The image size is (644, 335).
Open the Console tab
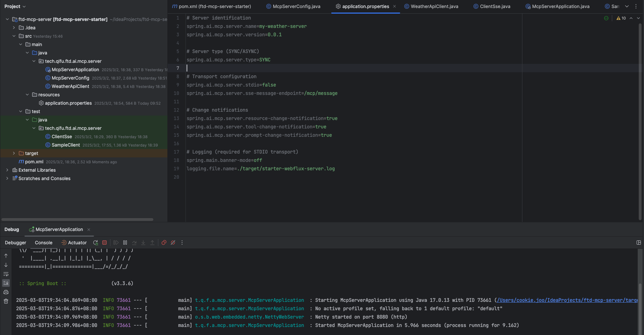click(44, 243)
